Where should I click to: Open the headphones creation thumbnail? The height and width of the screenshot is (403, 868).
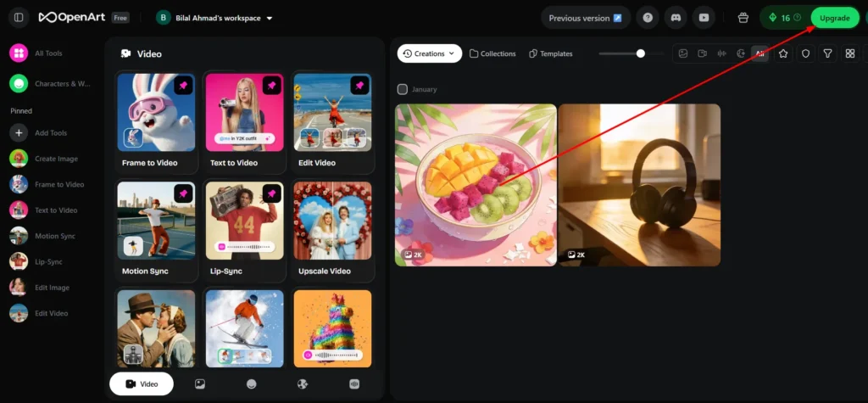[x=639, y=185]
